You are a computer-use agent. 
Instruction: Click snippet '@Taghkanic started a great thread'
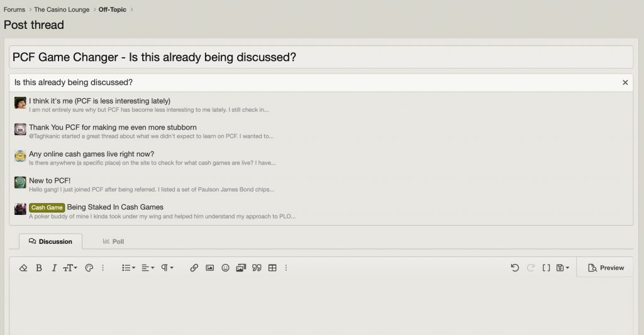151,136
